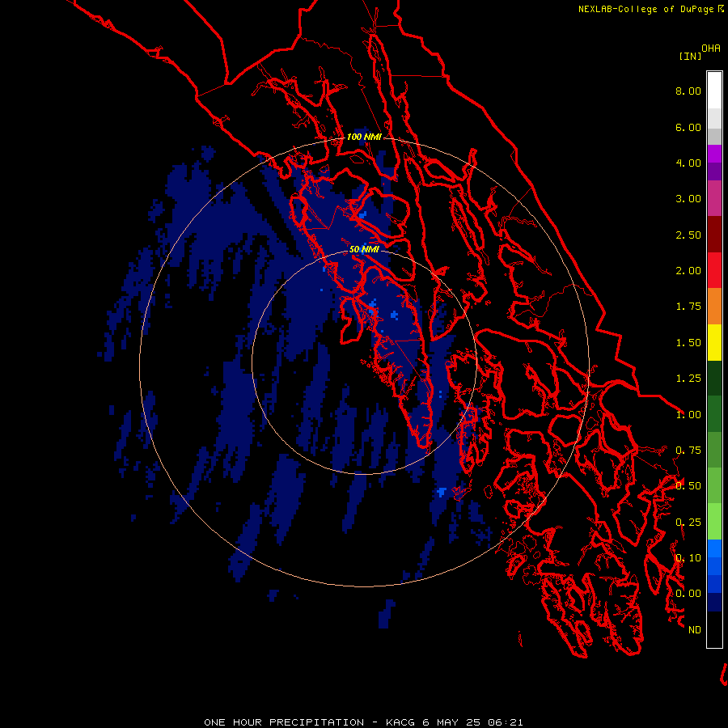Click the 2.00 legend value
The image size is (728, 728).
click(x=688, y=271)
